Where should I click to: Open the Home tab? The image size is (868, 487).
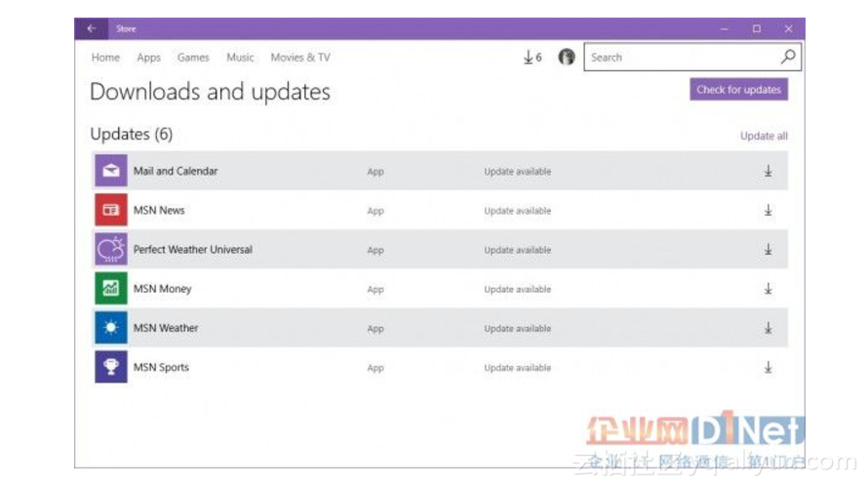point(105,58)
